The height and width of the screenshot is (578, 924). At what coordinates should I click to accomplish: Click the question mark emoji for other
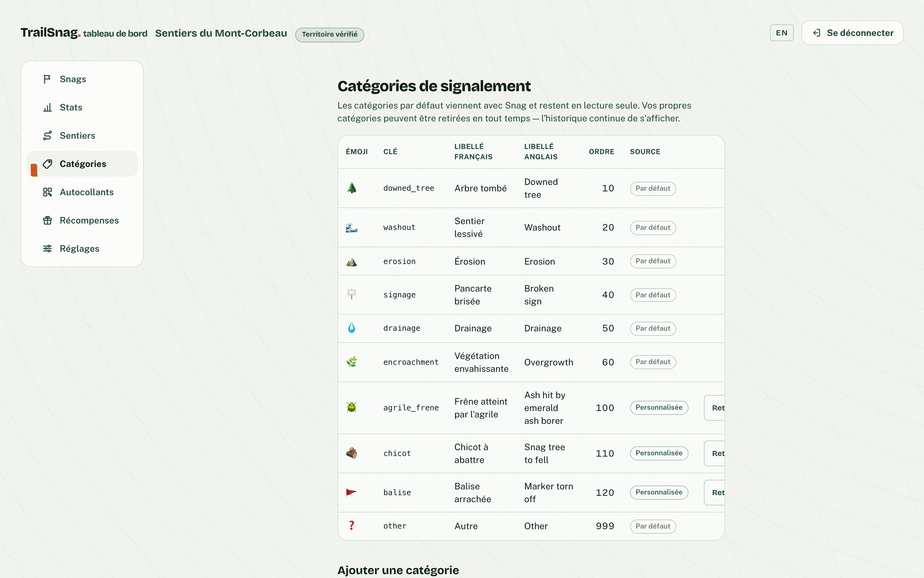pyautogui.click(x=352, y=526)
